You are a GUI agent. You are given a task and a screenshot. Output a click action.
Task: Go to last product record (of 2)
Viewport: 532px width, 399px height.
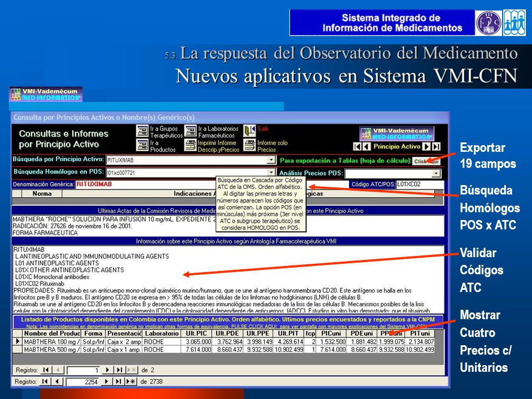pos(119,370)
